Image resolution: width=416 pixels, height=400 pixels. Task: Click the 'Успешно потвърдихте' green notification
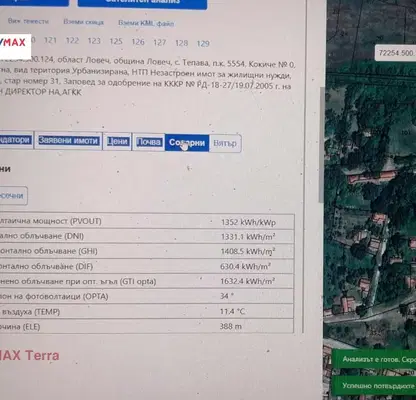(x=374, y=386)
